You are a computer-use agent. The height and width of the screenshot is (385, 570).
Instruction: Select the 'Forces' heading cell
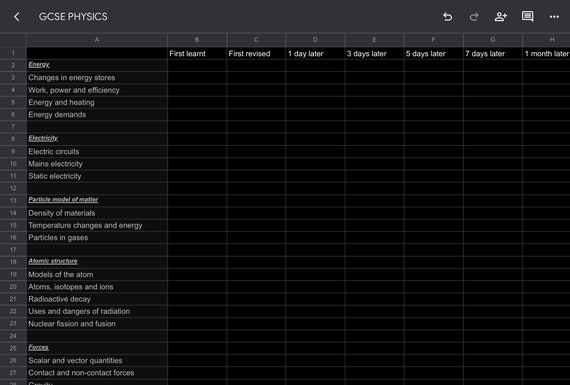tap(97, 348)
